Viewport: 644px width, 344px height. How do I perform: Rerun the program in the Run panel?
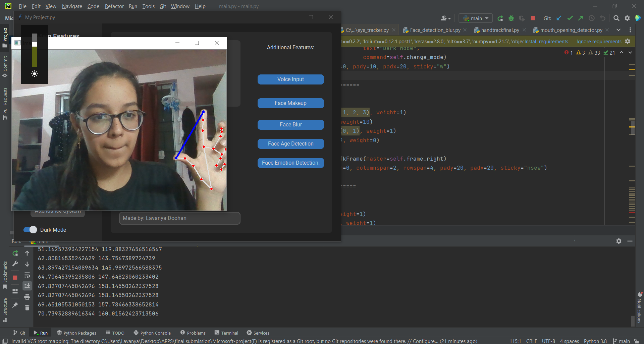coord(15,253)
